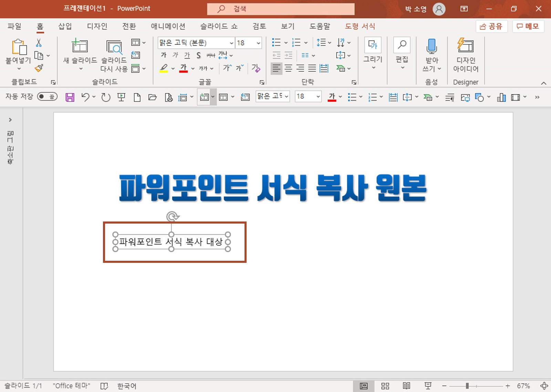Viewport: 551px width, 392px height.
Task: Click the 한국어 language indicator
Action: [127, 386]
